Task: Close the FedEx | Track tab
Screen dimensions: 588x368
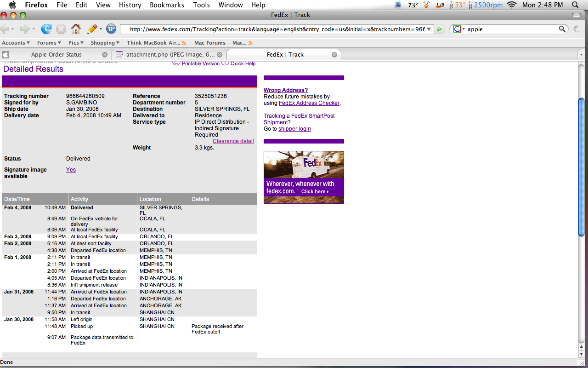Action: tap(334, 55)
